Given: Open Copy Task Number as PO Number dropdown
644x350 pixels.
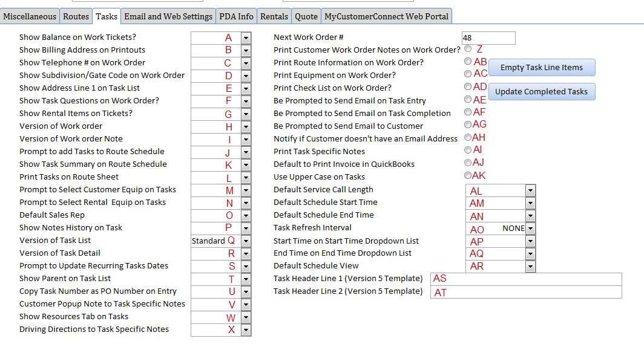Looking at the screenshot, I should (x=246, y=293).
